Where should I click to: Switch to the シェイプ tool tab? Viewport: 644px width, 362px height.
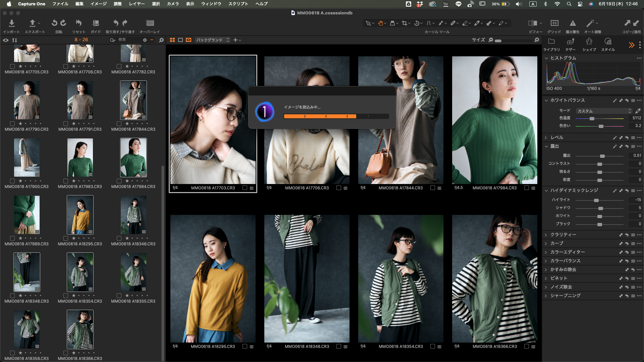pos(589,44)
